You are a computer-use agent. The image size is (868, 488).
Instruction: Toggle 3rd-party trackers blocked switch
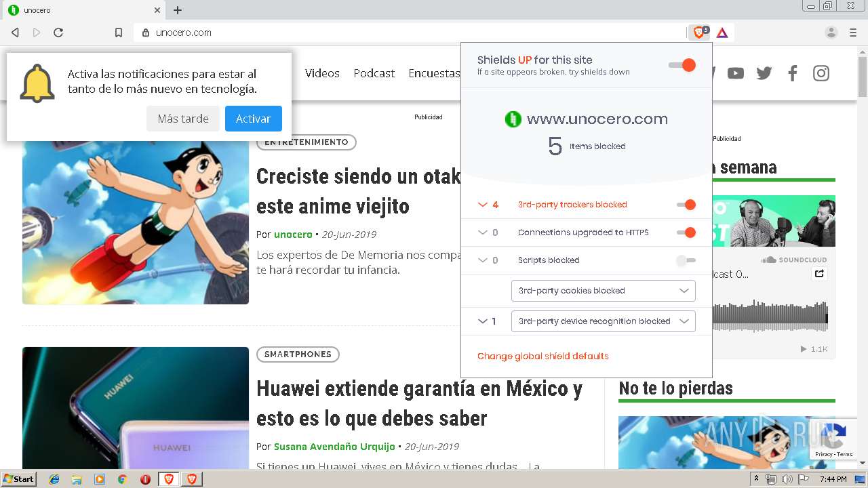(686, 205)
